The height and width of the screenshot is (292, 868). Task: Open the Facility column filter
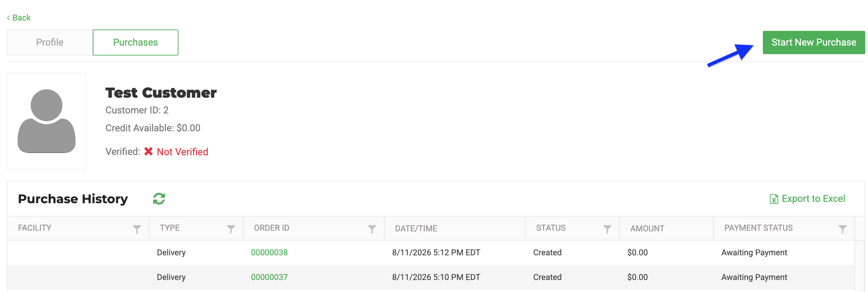click(x=137, y=229)
